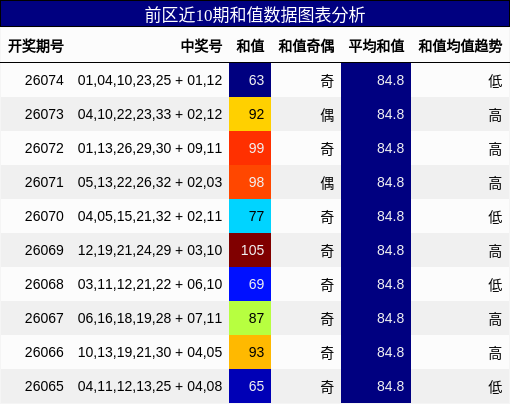Click winning numbers 04,10,22,23,33 + 02,12

click(x=150, y=114)
